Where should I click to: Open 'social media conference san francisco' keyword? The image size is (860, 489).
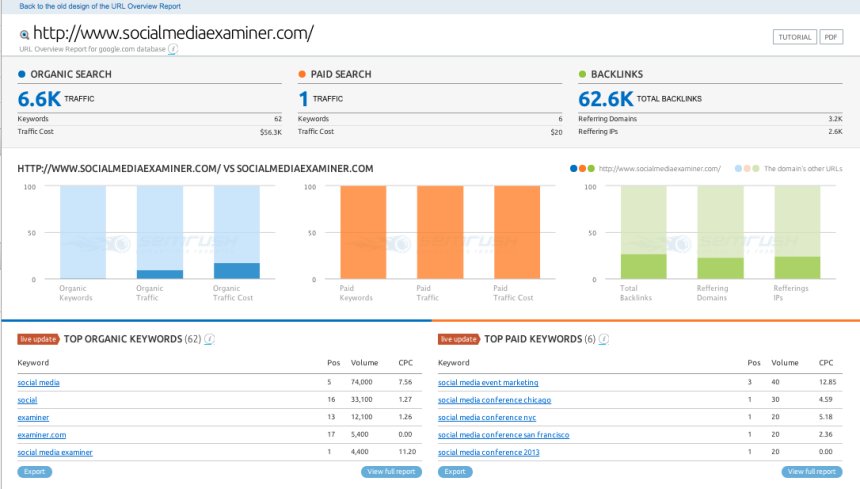coord(503,435)
